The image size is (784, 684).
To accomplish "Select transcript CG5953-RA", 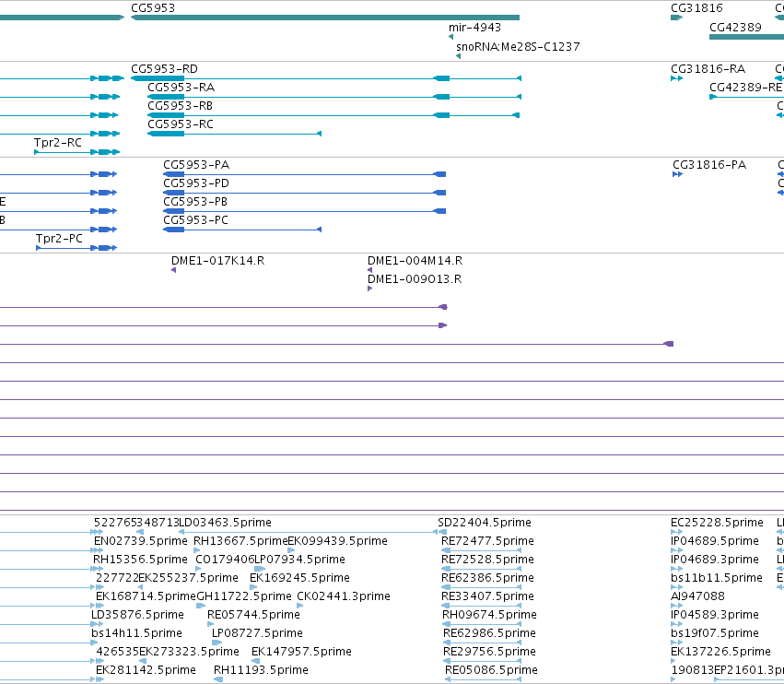I will pos(181,87).
